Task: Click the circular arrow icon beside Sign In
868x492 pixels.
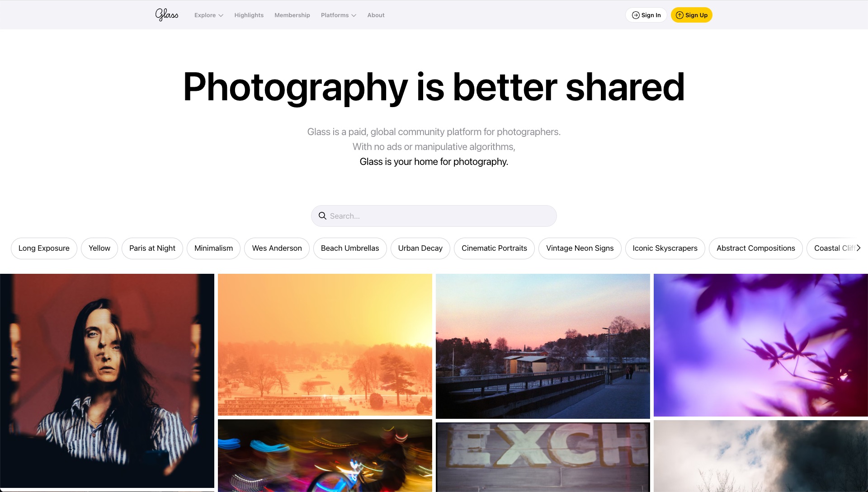Action: pyautogui.click(x=635, y=14)
